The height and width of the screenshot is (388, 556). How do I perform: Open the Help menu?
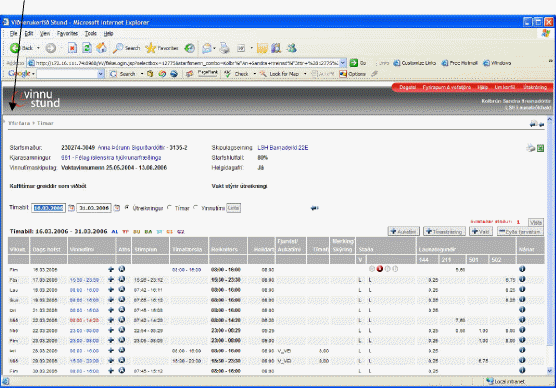(x=108, y=34)
